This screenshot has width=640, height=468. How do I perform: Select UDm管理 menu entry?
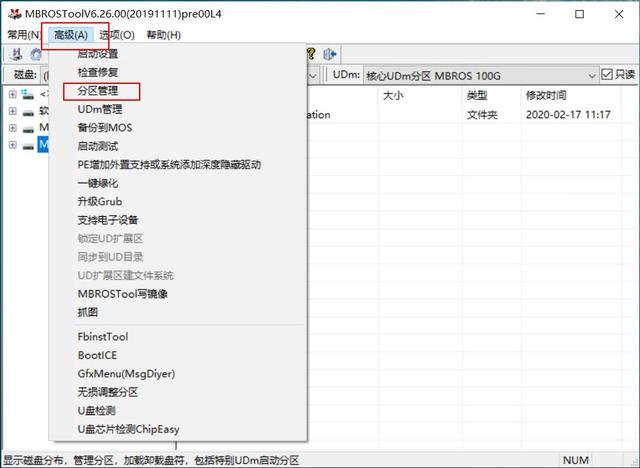[100, 109]
